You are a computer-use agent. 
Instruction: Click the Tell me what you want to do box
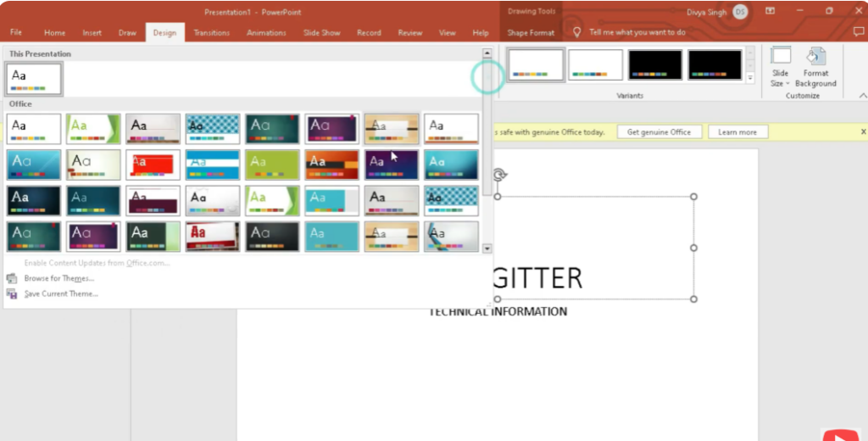tap(637, 32)
